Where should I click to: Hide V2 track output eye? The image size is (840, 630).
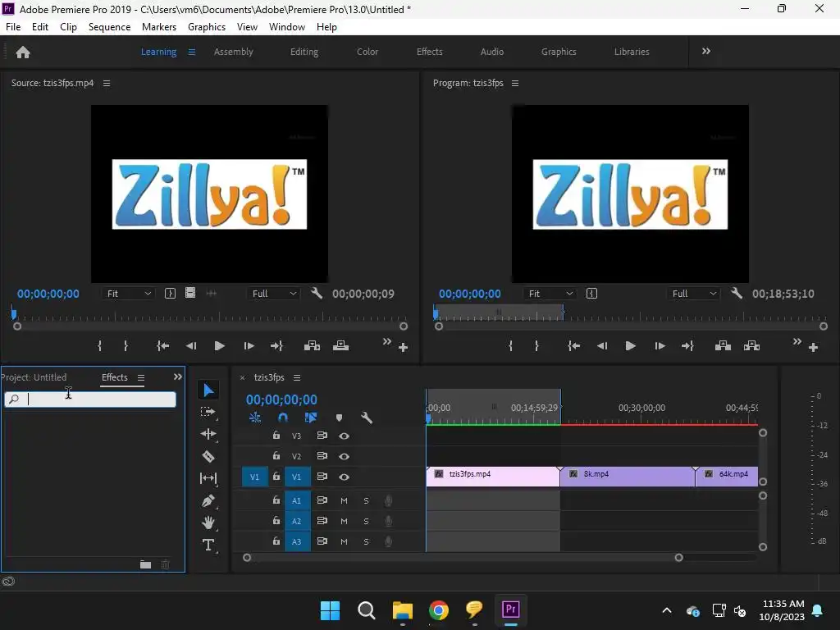click(x=344, y=456)
